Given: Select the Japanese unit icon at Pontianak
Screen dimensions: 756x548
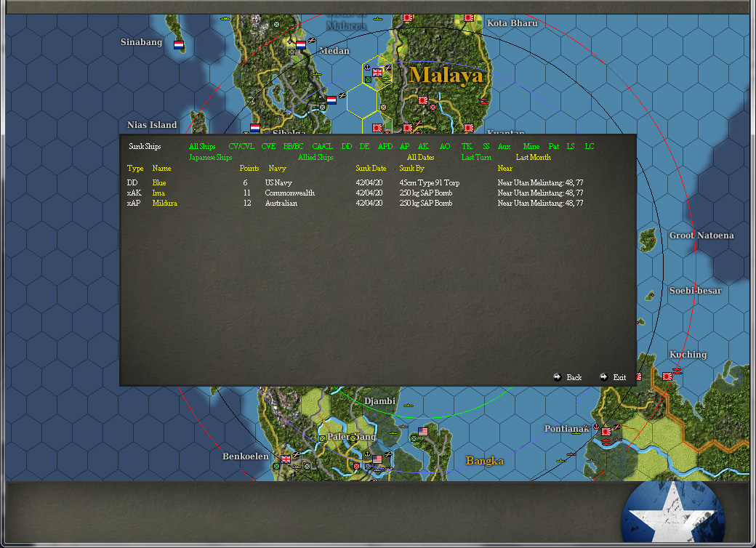Looking at the screenshot, I should click(606, 430).
